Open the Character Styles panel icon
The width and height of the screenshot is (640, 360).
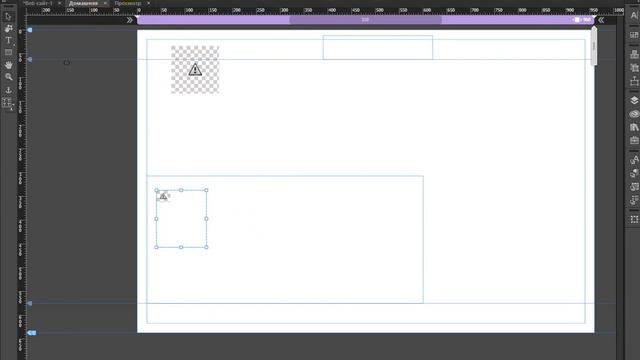click(634, 160)
